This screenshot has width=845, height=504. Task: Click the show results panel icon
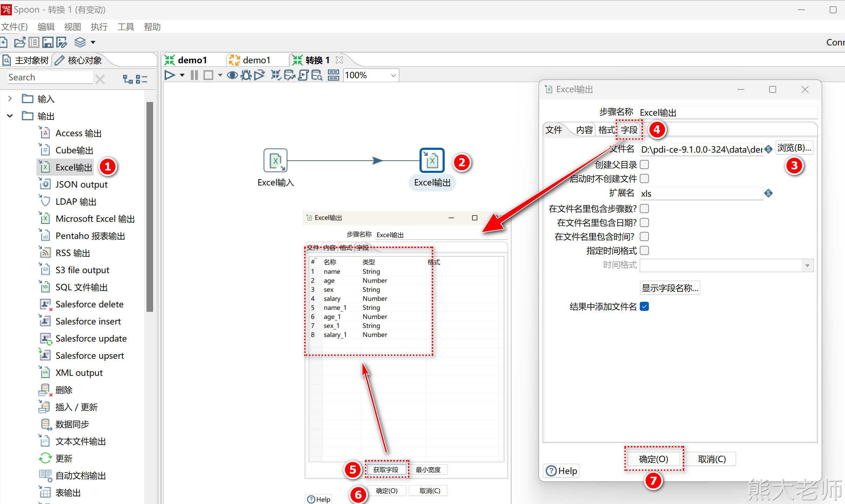point(333,75)
